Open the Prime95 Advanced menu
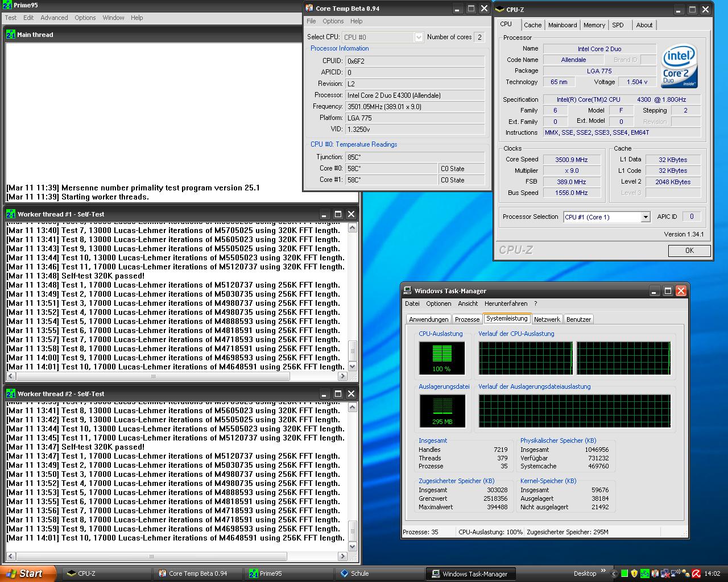The height and width of the screenshot is (582, 728). pyautogui.click(x=54, y=18)
